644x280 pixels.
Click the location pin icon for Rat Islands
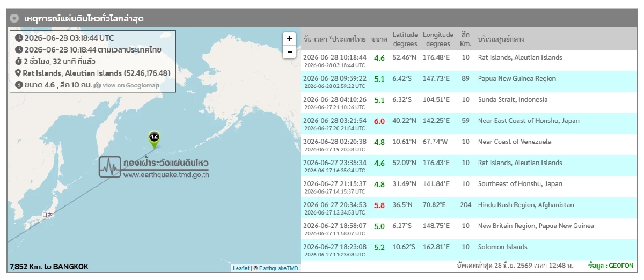click(x=18, y=73)
